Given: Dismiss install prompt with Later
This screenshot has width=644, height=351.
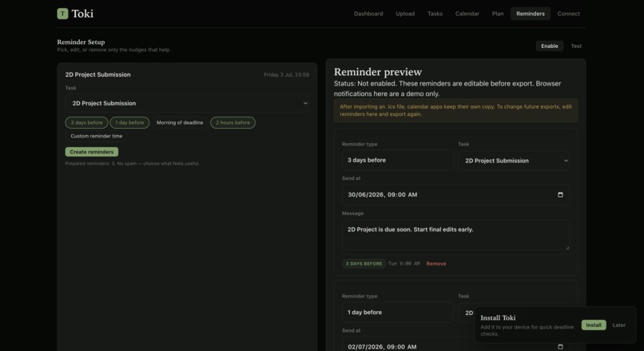Looking at the screenshot, I should click(619, 325).
